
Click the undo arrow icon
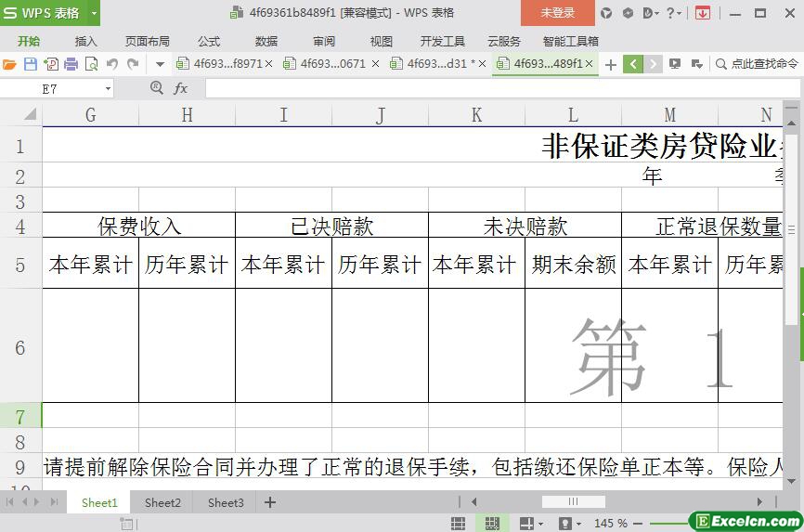pos(112,64)
